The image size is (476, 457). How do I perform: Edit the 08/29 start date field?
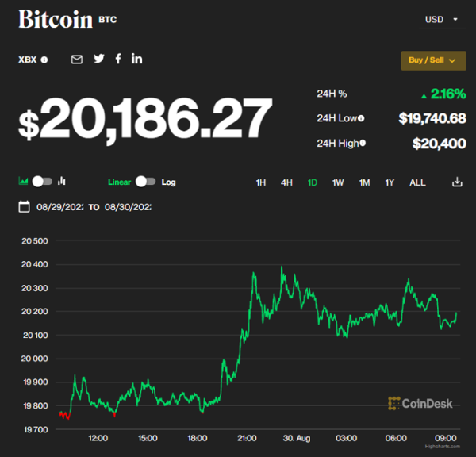[59, 207]
